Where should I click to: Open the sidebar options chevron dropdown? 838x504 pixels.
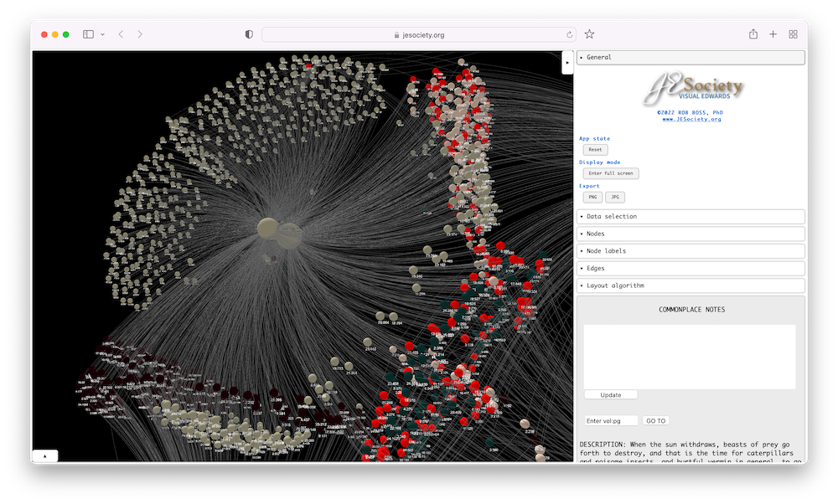[102, 34]
